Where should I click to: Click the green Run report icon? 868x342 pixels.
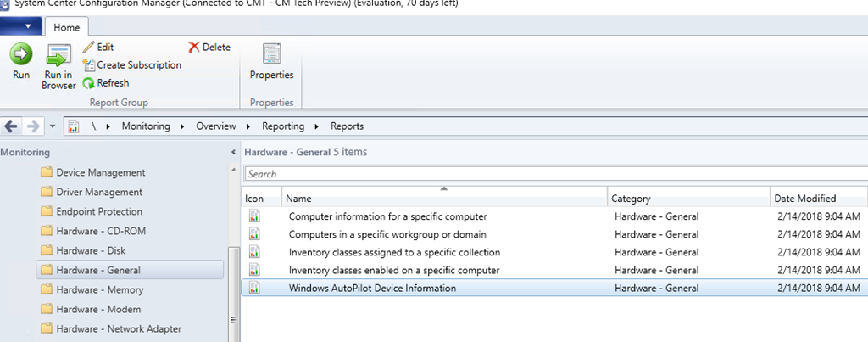point(20,55)
